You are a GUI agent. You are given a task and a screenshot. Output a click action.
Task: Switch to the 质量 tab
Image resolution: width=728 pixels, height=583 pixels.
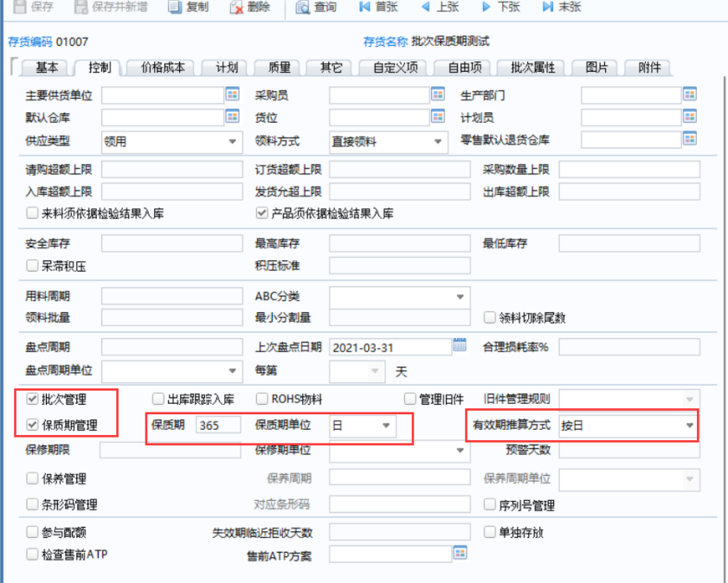click(279, 67)
